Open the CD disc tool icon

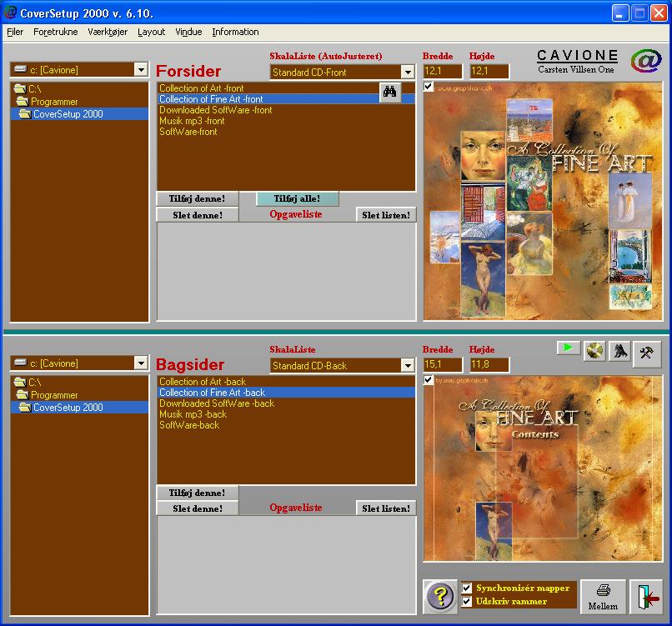[x=594, y=352]
